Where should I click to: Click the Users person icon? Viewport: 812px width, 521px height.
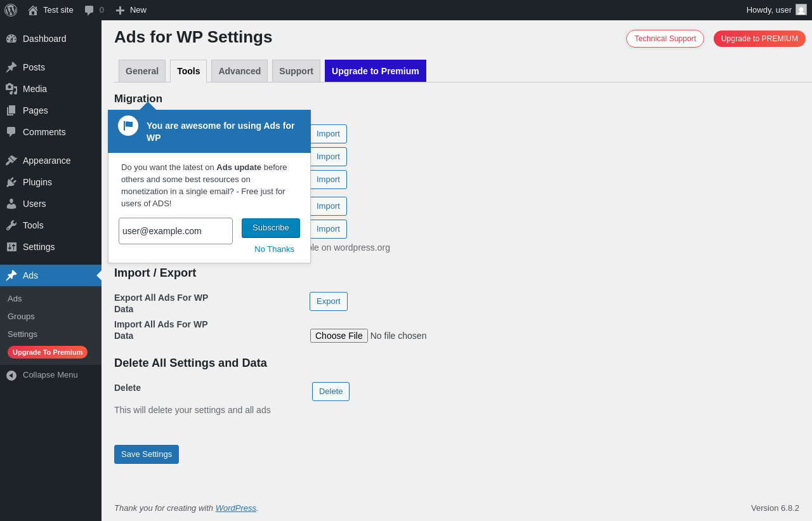(11, 204)
